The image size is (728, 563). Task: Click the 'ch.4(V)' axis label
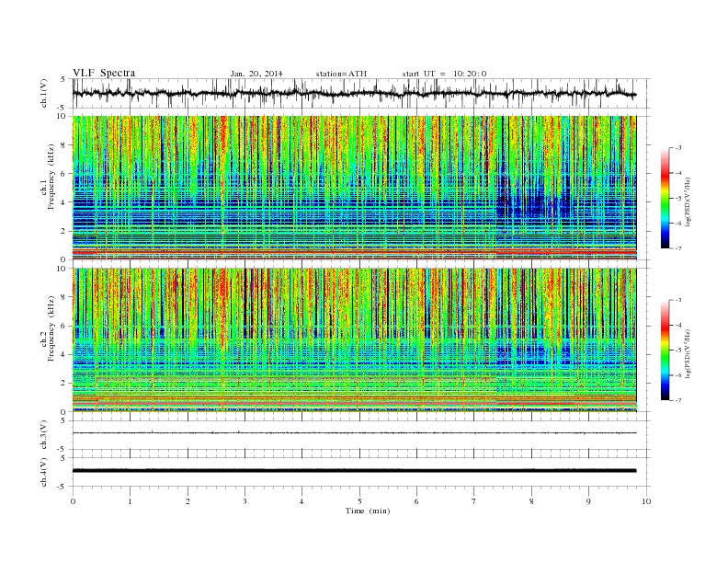[x=44, y=472]
